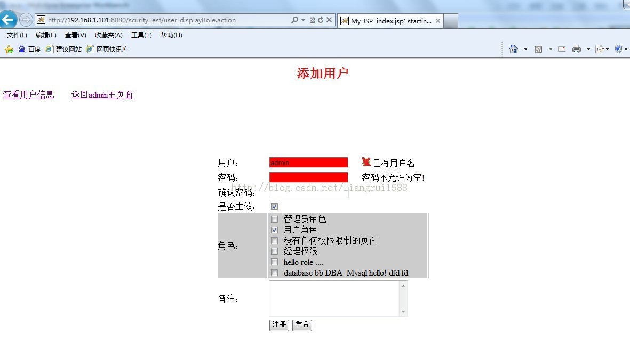This screenshot has height=364, width=630.
Task: Open the 查看用户信息 link
Action: click(28, 94)
